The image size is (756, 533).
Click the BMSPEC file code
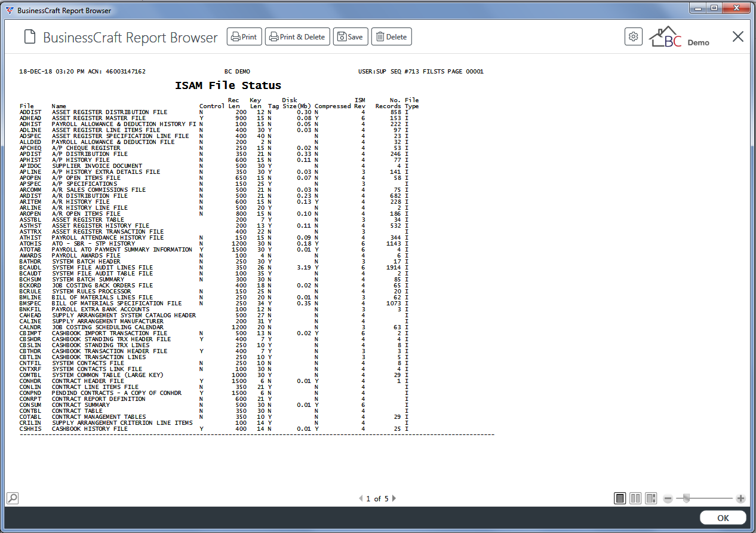coord(30,304)
